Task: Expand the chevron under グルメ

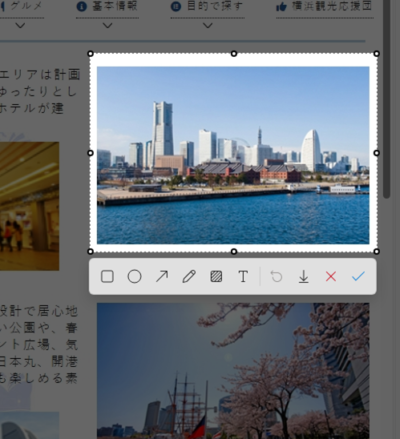Action: click(20, 25)
